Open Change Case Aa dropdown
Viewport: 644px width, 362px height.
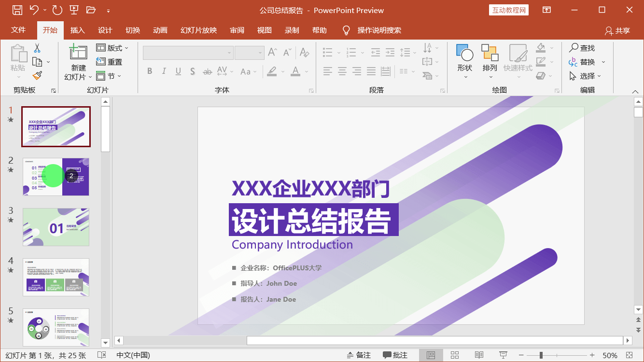[249, 71]
